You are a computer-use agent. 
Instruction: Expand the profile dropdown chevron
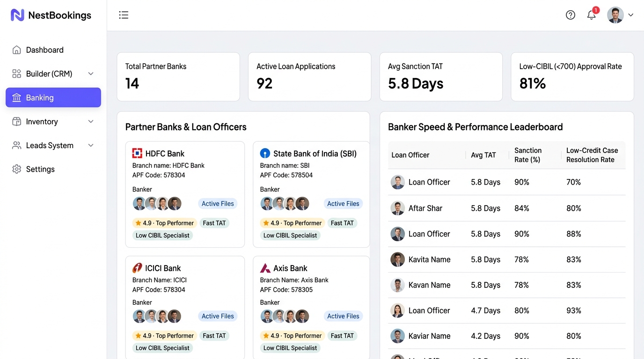click(631, 15)
